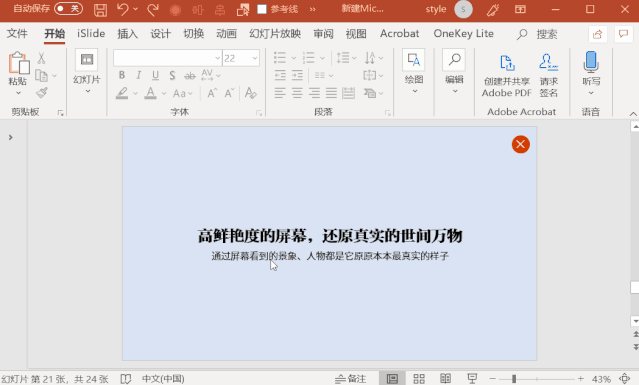The image size is (639, 385).
Task: Expand the bullets list dropdown arrow
Action: click(293, 58)
